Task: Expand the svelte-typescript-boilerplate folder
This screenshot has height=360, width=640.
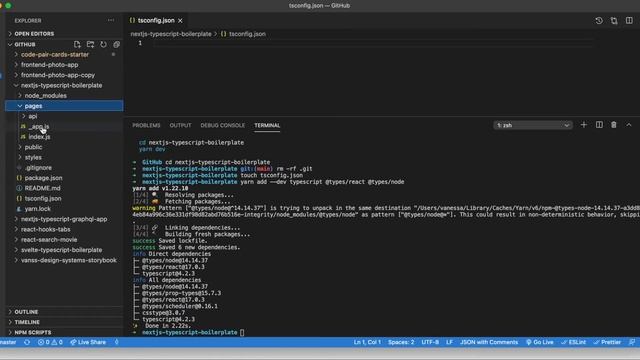Action: 61,250
